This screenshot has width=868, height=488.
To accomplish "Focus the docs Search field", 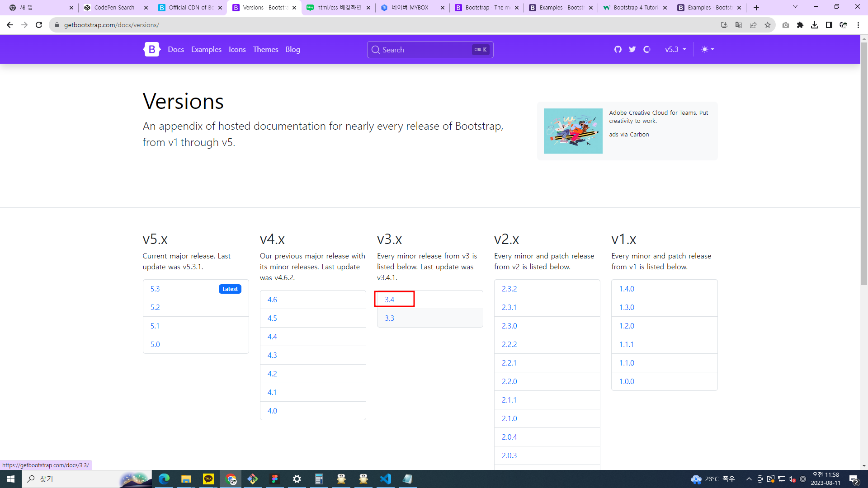I will coord(425,50).
